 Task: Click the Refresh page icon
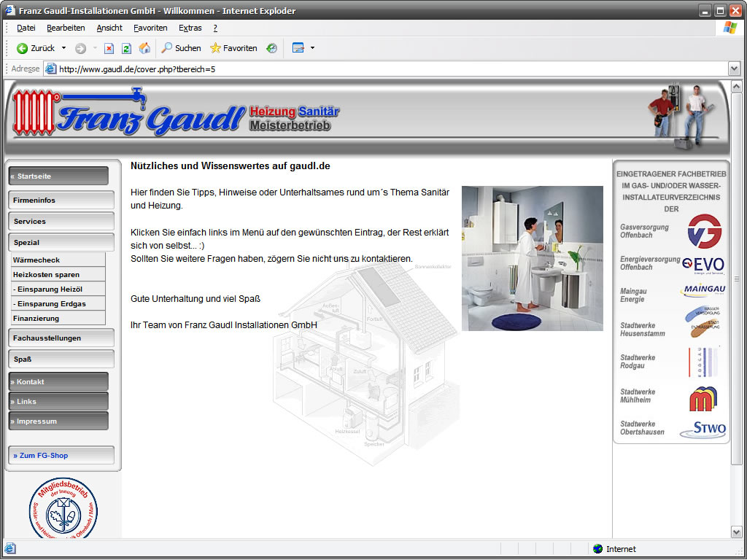[x=126, y=48]
